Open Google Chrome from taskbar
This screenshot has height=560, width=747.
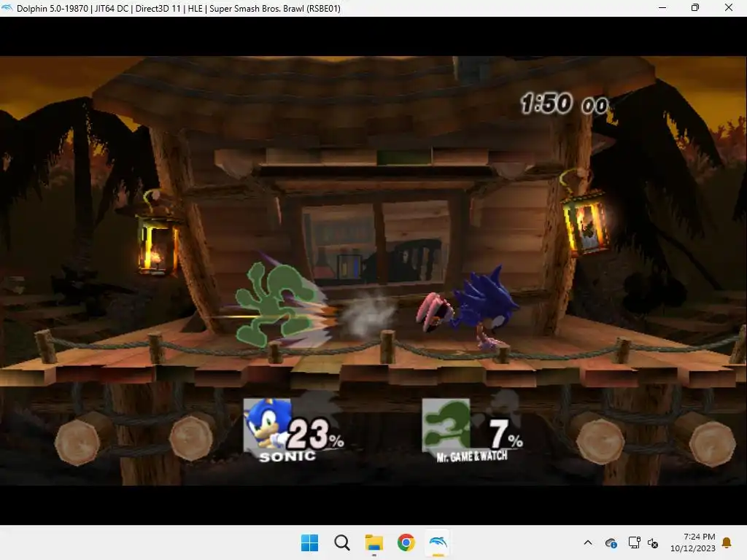click(x=406, y=542)
